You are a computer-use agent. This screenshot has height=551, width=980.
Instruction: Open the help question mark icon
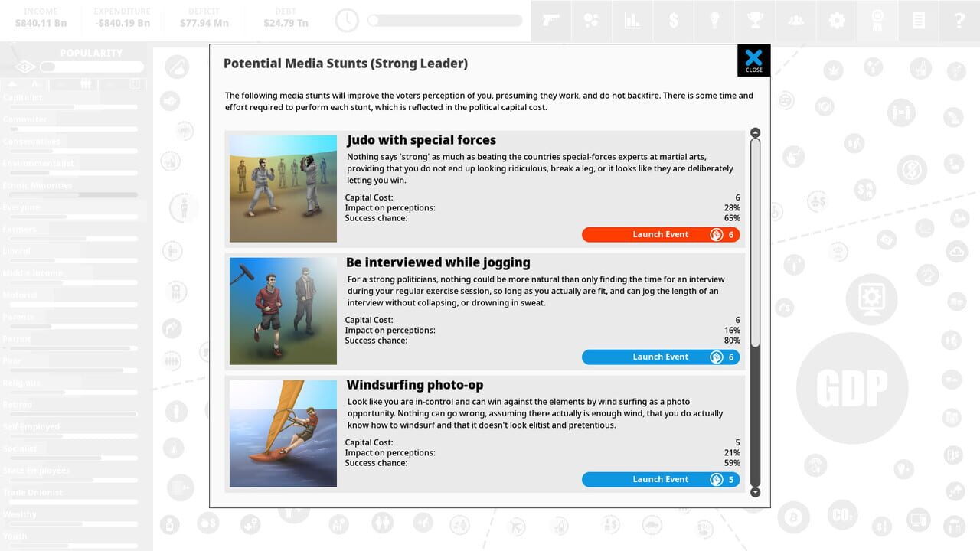[959, 21]
